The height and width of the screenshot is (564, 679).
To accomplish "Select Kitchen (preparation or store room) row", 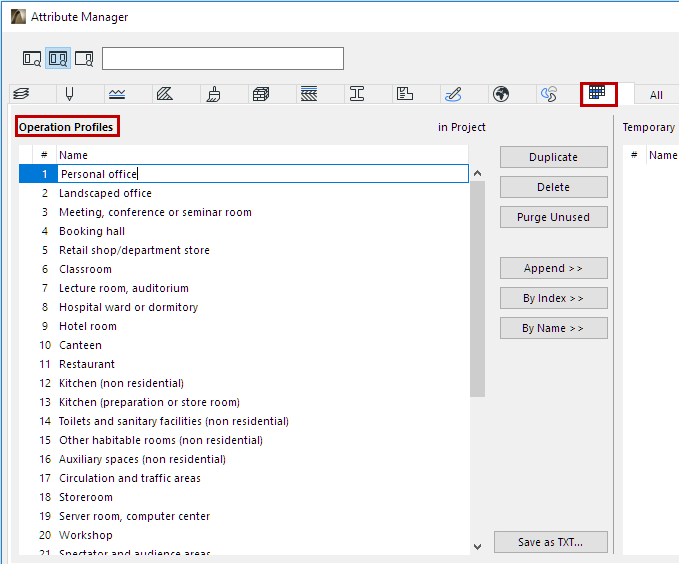I will (x=244, y=402).
